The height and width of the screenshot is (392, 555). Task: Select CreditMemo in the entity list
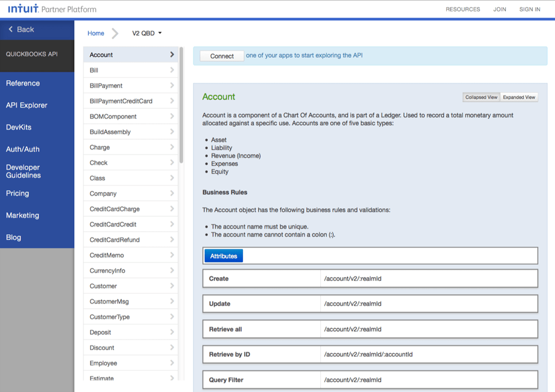(131, 255)
